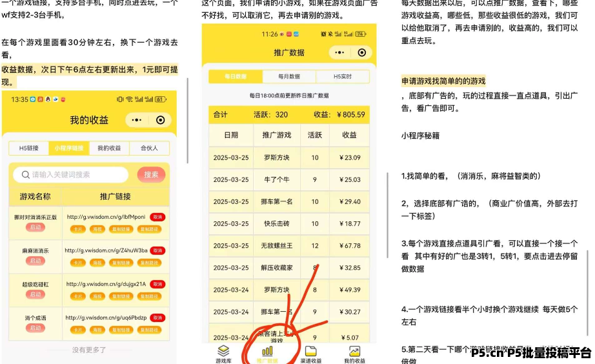
Task: Open the 游戏库 icon in bottom navigation
Action: pos(223,351)
